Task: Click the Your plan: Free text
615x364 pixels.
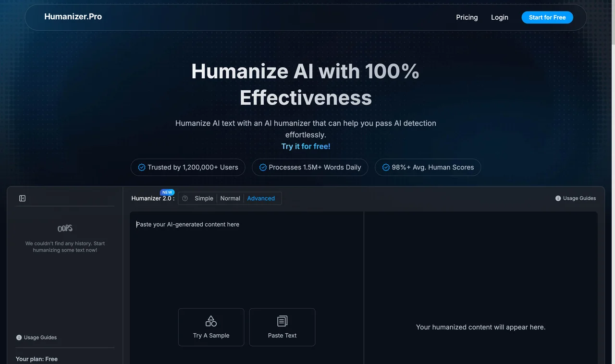Action: click(x=37, y=359)
